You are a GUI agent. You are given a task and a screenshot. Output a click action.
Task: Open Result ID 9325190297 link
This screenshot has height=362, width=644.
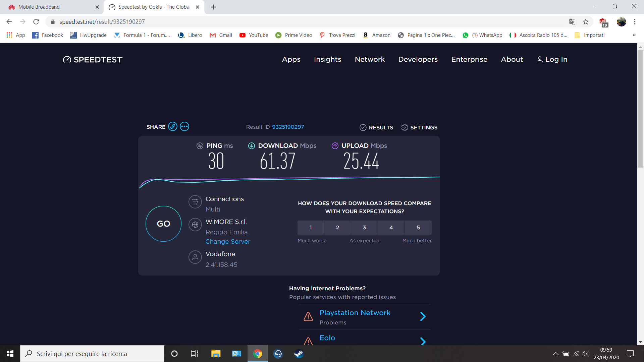[288, 127]
